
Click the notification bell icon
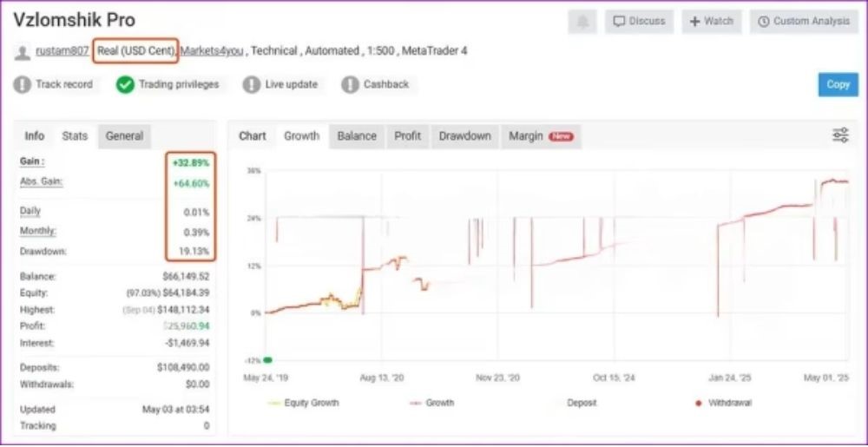coord(582,22)
